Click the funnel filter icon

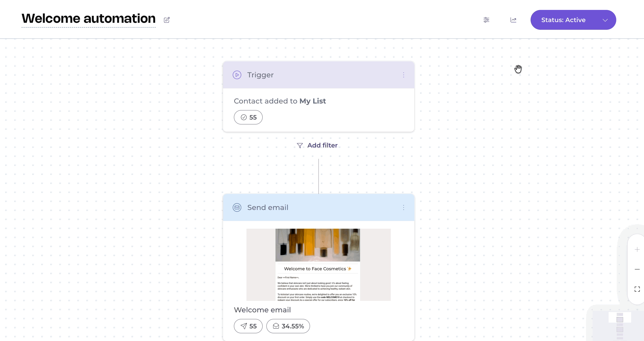coord(300,145)
